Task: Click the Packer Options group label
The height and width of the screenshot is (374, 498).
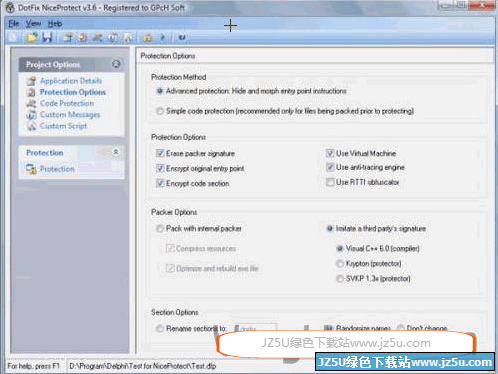Action: pos(174,212)
